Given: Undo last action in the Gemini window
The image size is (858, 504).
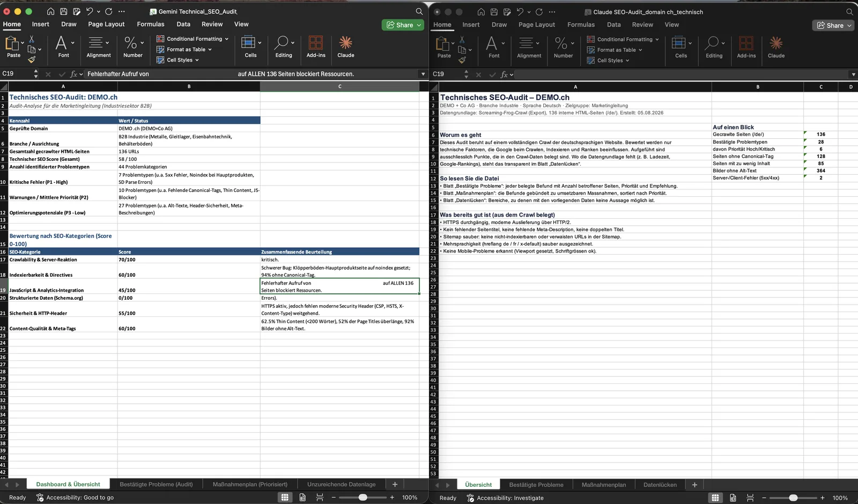Looking at the screenshot, I should tap(90, 11).
